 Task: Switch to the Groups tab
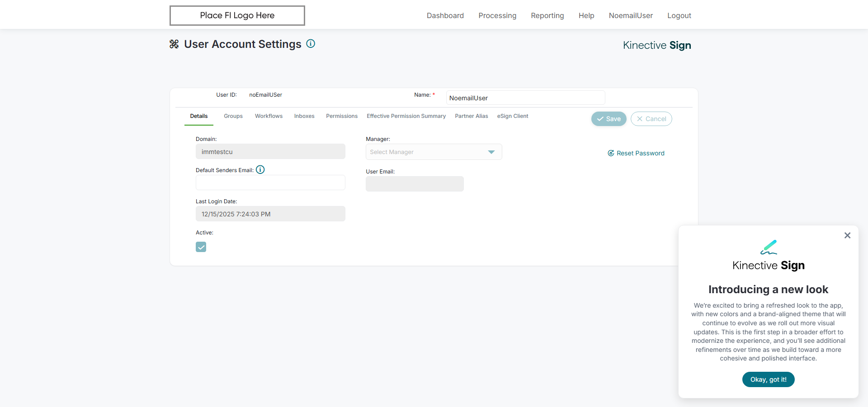(233, 116)
